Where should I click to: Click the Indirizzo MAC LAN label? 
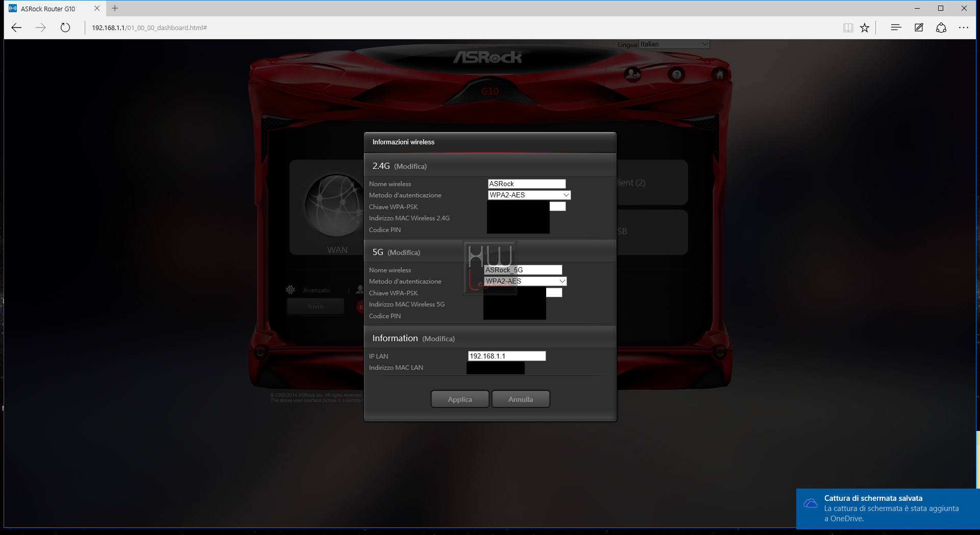396,368
